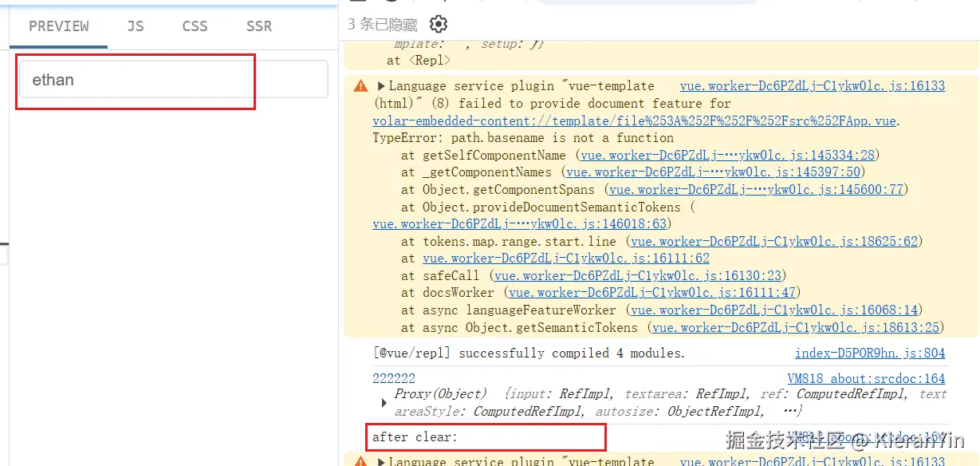This screenshot has width=980, height=466.
Task: Open the volar-embedded-content template link
Action: [x=635, y=121]
